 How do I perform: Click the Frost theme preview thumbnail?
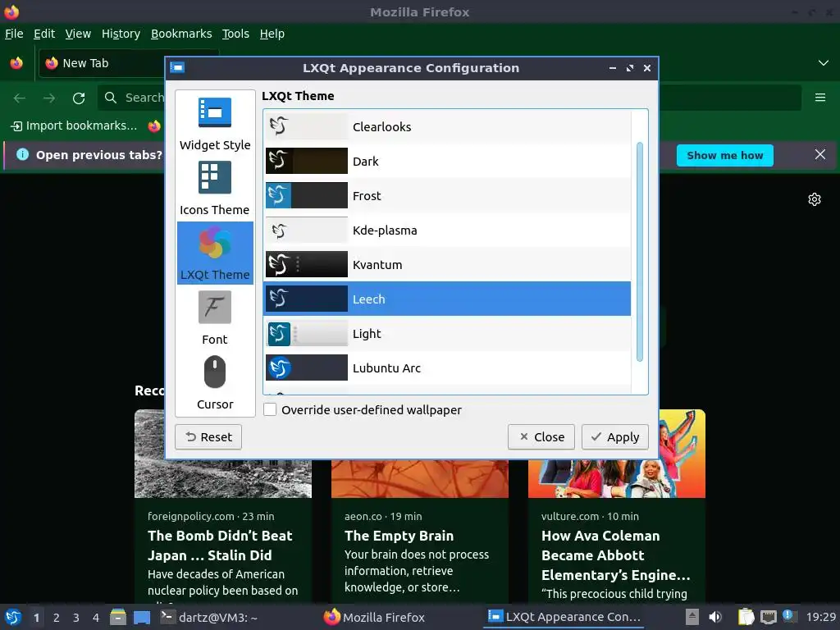coord(307,195)
